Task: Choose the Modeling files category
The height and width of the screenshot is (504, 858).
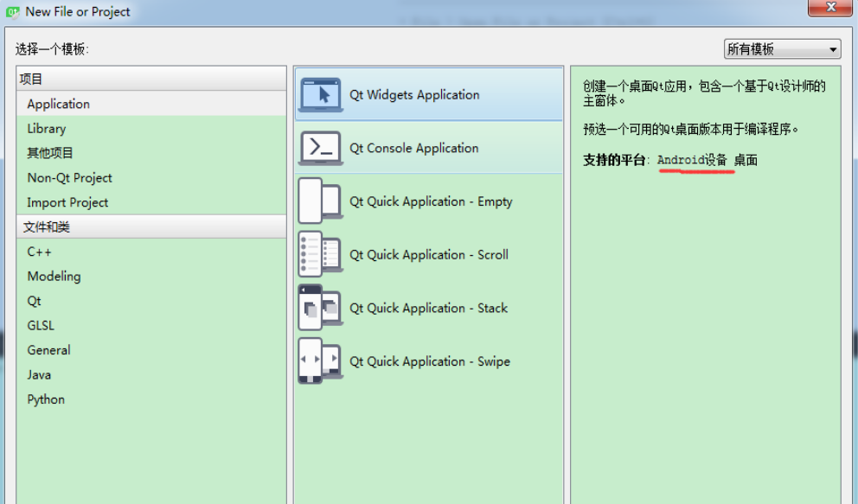Action: 151,276
